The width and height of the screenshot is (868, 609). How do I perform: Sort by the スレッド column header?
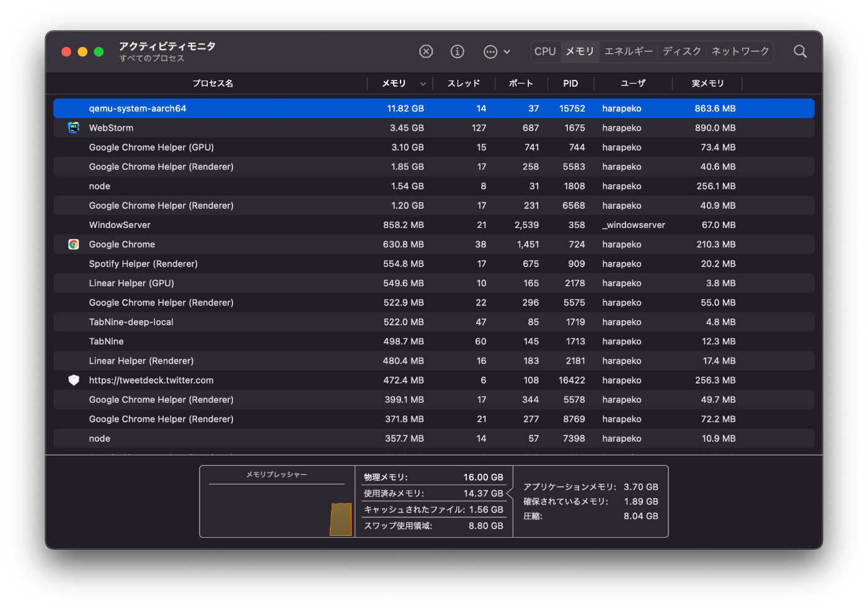pyautogui.click(x=464, y=83)
